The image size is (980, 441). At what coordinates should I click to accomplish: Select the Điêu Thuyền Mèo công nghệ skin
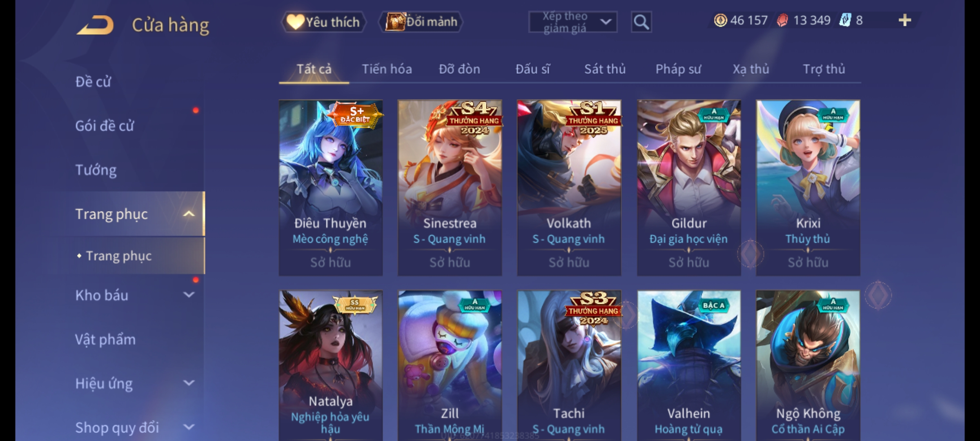coord(331,188)
